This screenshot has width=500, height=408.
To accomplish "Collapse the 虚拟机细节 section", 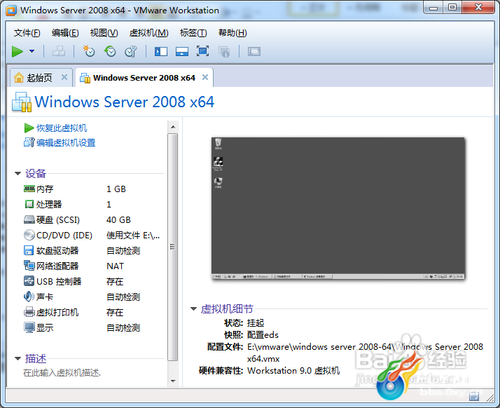I will pos(193,309).
